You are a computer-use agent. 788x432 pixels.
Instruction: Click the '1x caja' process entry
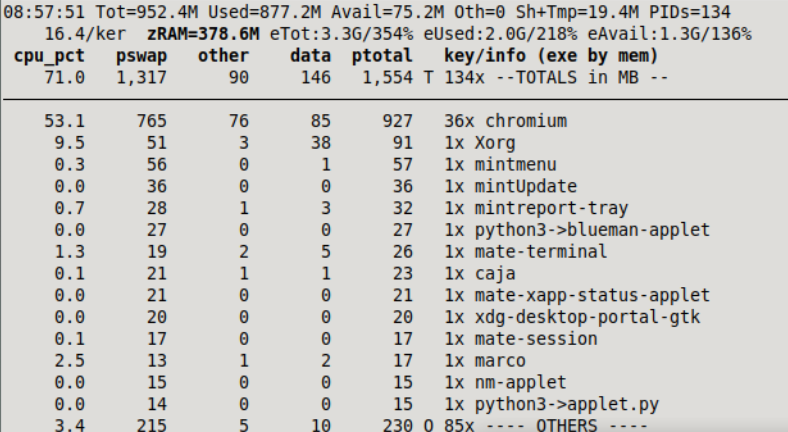click(479, 274)
